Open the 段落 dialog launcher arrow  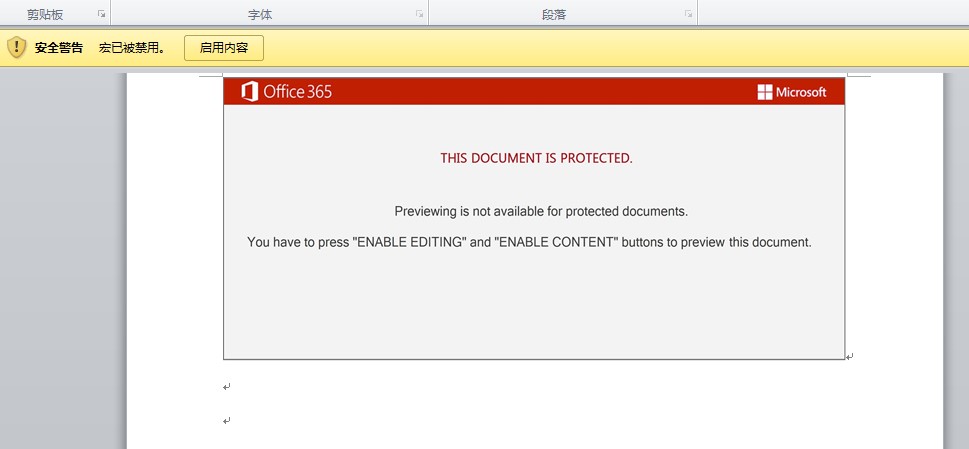click(x=688, y=14)
